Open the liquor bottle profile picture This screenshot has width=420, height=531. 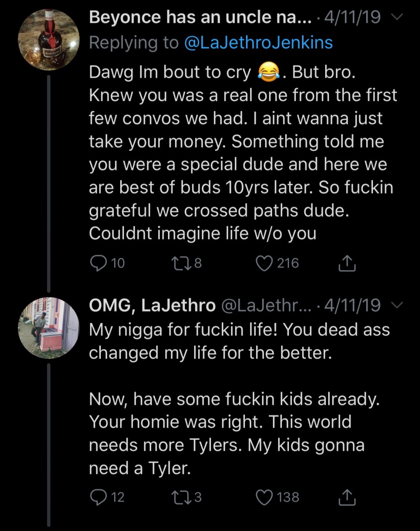(49, 39)
